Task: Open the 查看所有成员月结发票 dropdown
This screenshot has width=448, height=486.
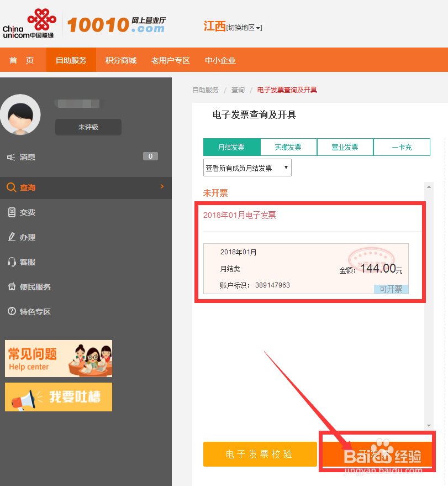Action: pyautogui.click(x=247, y=167)
